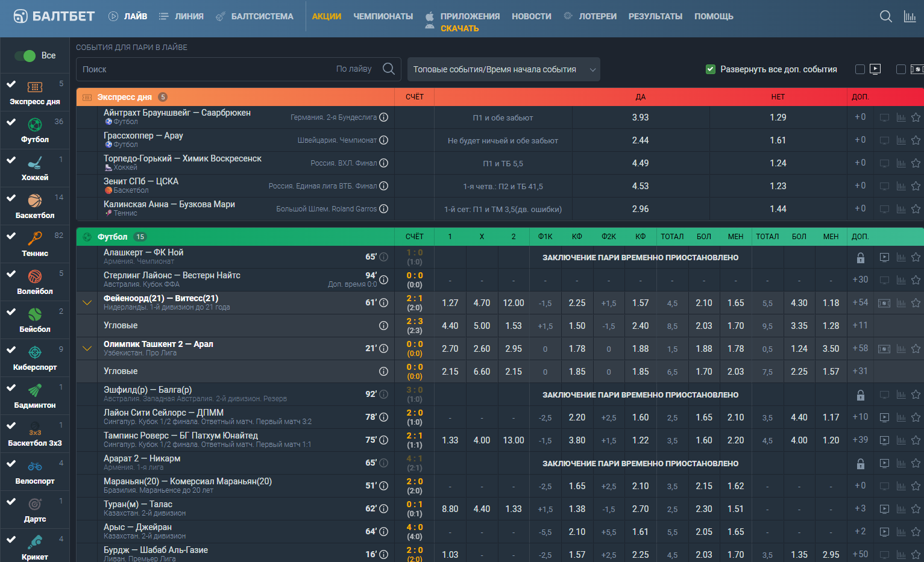Select Хоккей sport icon in sidebar

tap(35, 163)
